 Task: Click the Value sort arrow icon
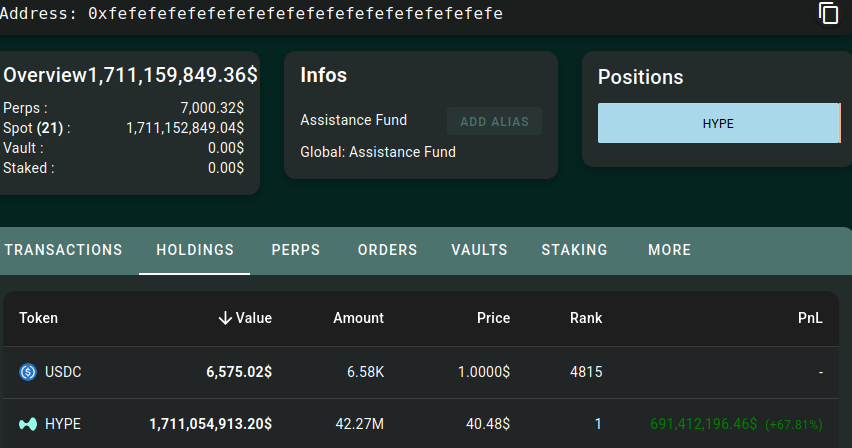point(225,318)
